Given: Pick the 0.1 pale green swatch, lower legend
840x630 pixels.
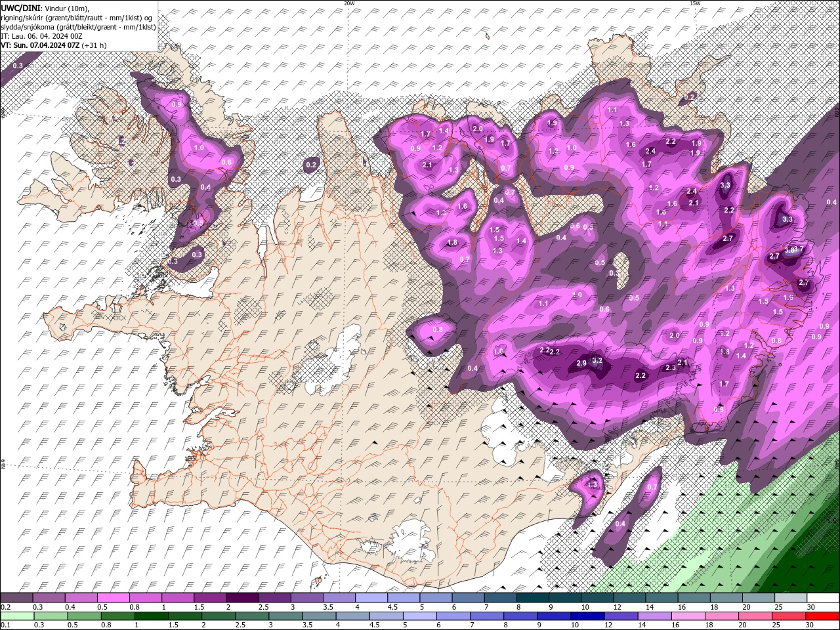Looking at the screenshot, I should tap(17, 616).
